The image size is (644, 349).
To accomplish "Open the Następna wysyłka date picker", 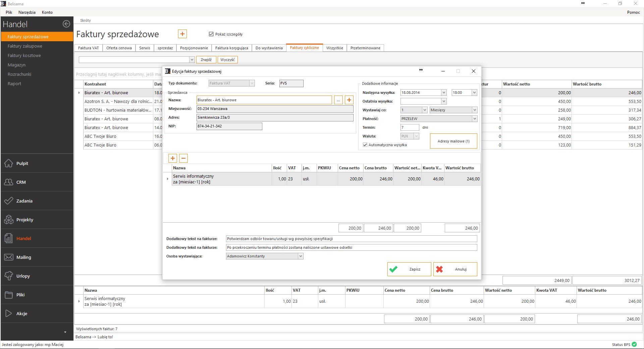I will pos(443,93).
